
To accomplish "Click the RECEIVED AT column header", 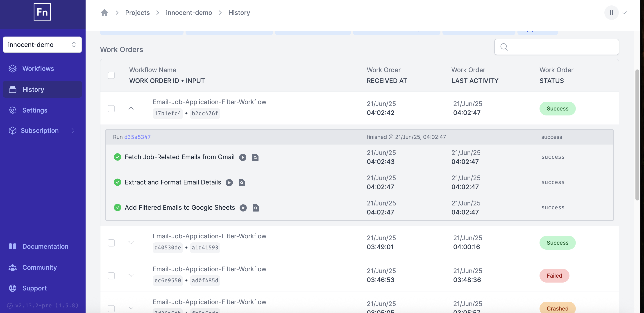I will [x=387, y=81].
